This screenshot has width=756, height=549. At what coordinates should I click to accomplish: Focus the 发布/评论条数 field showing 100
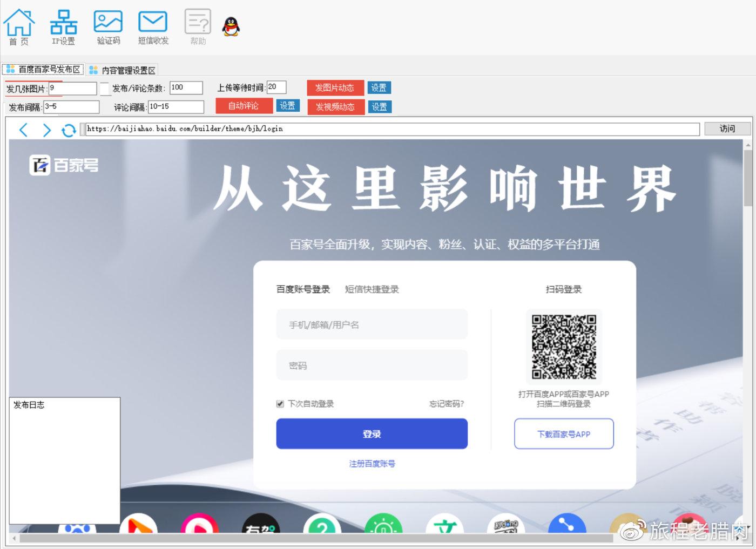coord(186,88)
